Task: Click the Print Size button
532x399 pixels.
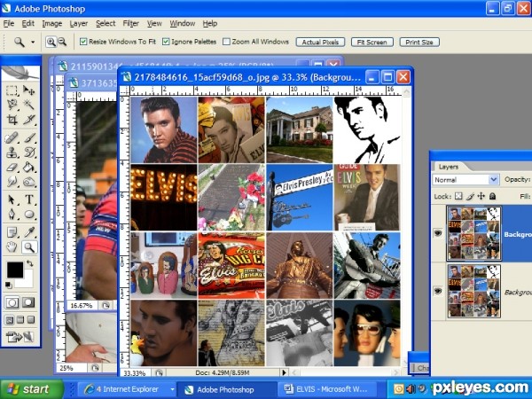Action: 419,42
